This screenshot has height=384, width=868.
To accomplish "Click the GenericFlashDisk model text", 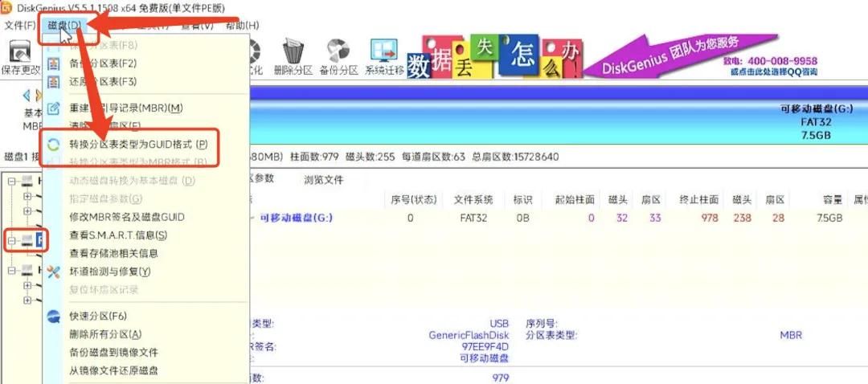I will tap(469, 335).
